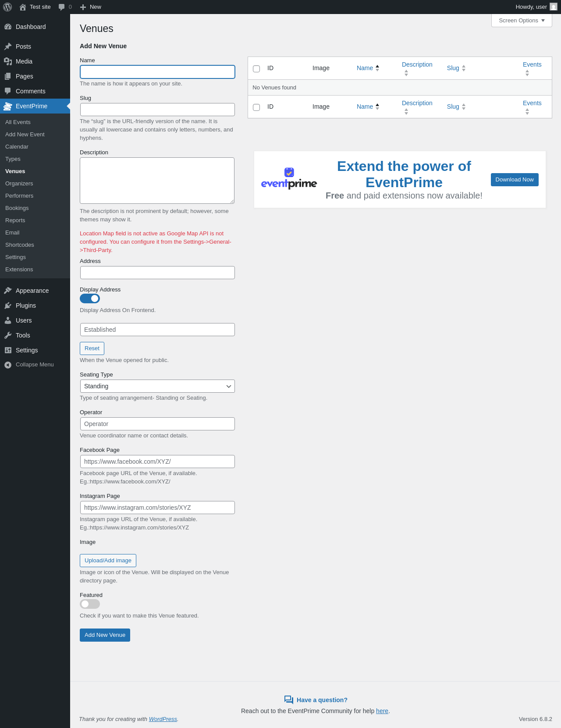Click the Comments speech bubble icon in sidebar

coord(8,91)
